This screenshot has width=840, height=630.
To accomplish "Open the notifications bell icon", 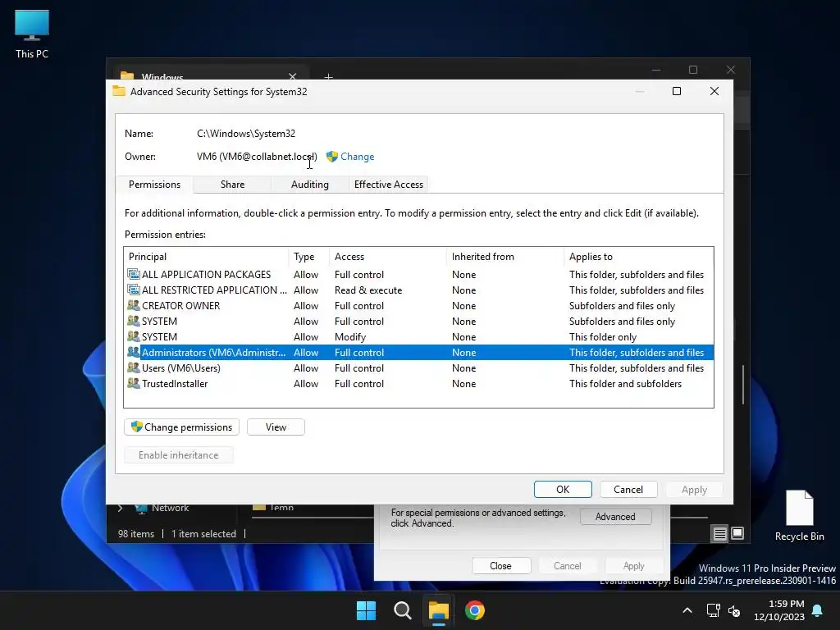I will (818, 610).
